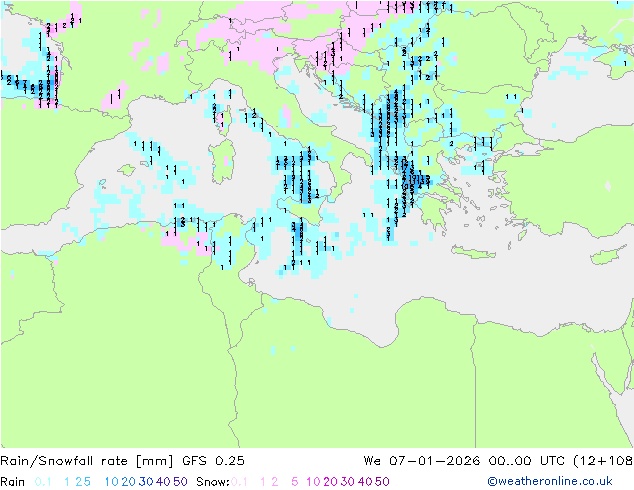
Task: Pick the snow legend 20 color value
Action: (330, 482)
